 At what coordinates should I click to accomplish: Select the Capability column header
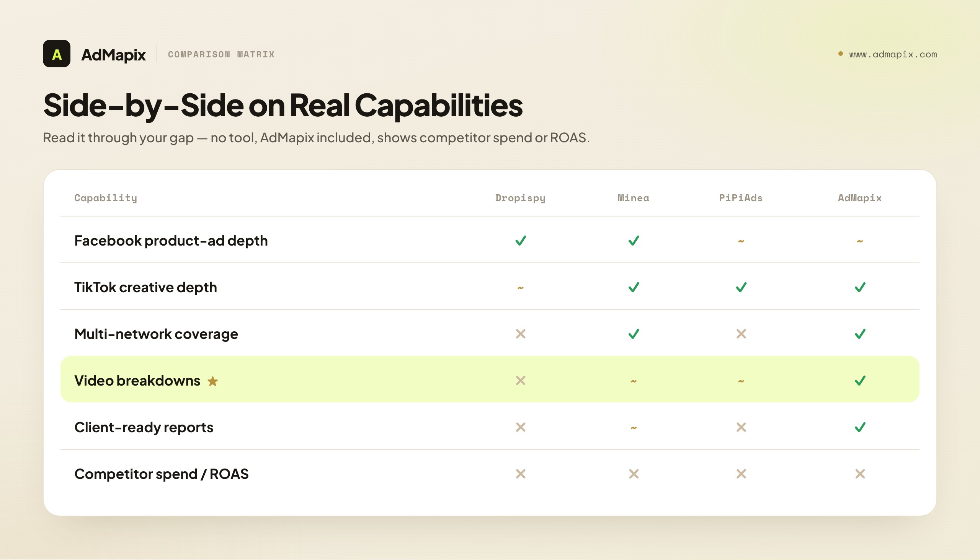[x=106, y=198]
